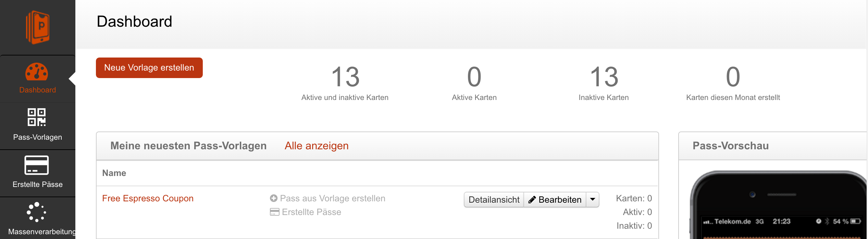Click the Karten: 0 text
This screenshot has height=239, width=868.
point(634,198)
